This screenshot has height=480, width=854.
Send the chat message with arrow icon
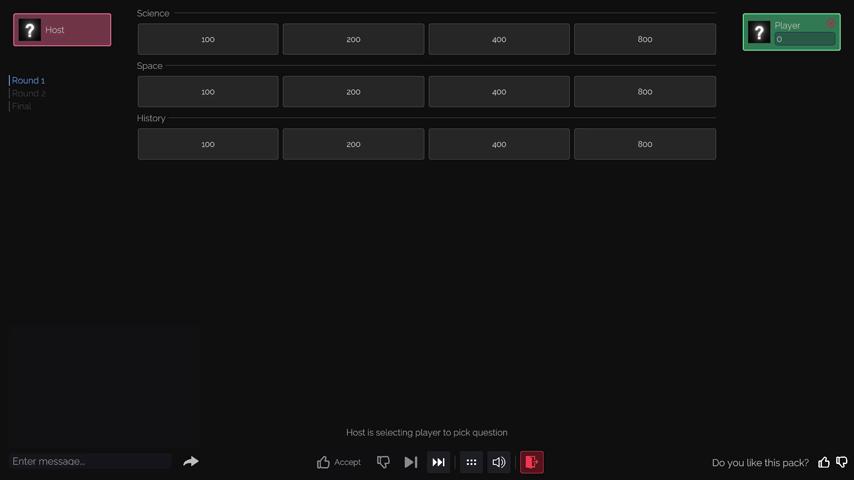191,461
